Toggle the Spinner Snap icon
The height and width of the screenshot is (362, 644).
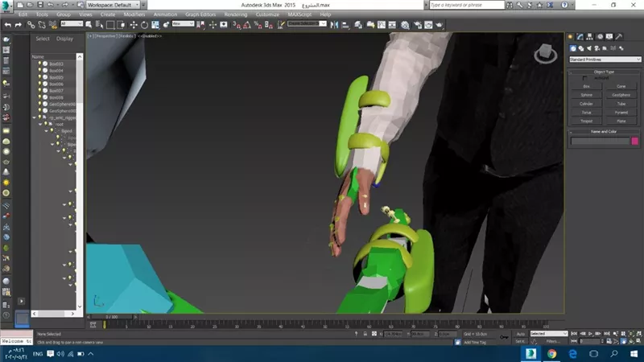click(x=269, y=25)
